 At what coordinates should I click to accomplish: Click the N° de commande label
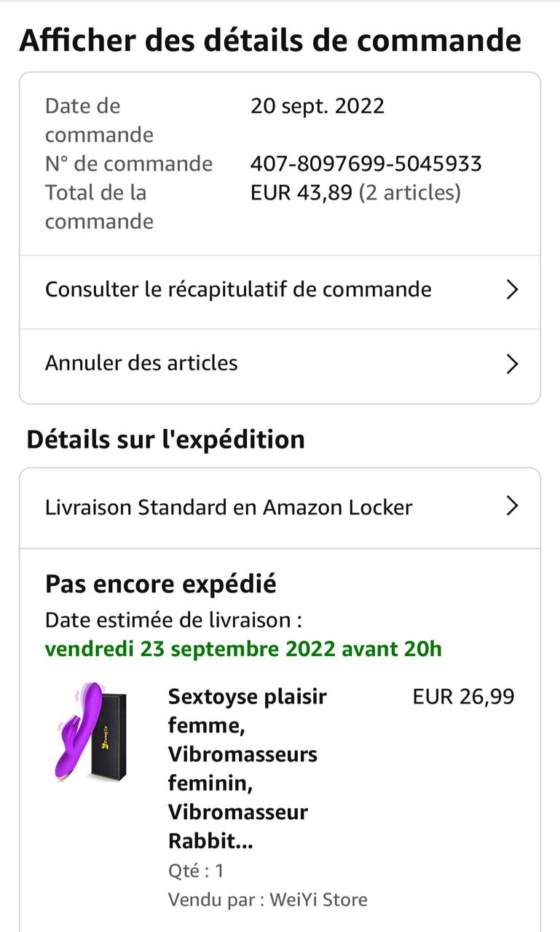click(x=129, y=163)
